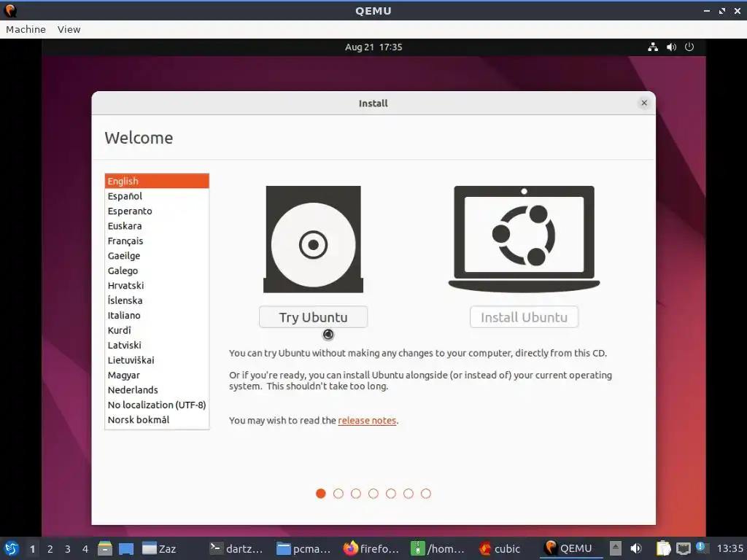The image size is (747, 560).
Task: Open the clipboard tray icon
Action: (663, 548)
